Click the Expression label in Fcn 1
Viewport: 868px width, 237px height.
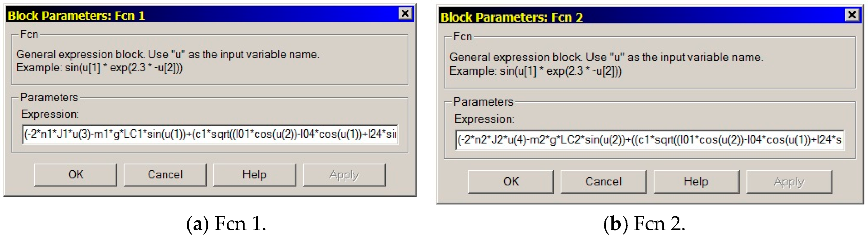click(50, 114)
